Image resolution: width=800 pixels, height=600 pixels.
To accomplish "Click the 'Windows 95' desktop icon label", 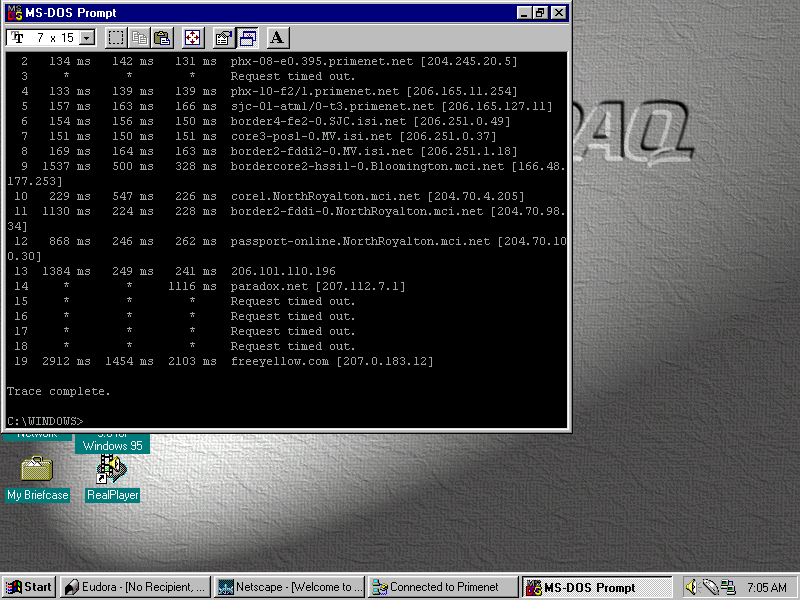I will coord(112,445).
